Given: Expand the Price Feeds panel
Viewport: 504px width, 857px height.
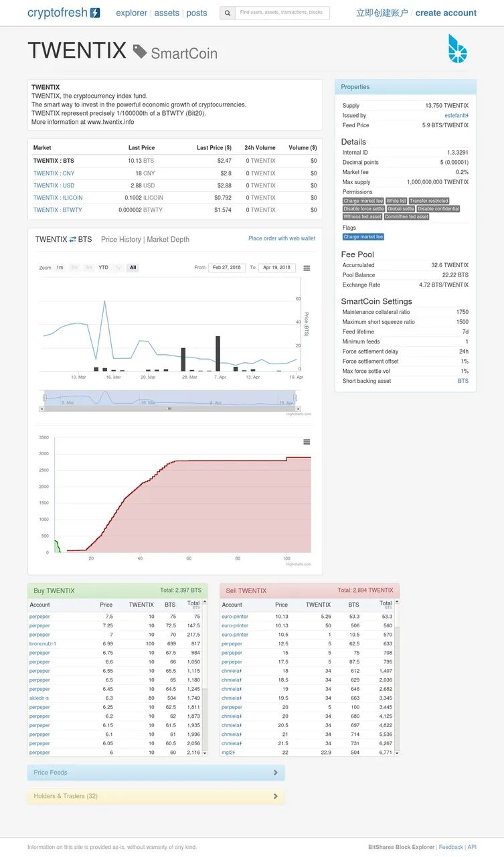Looking at the screenshot, I should click(x=156, y=773).
